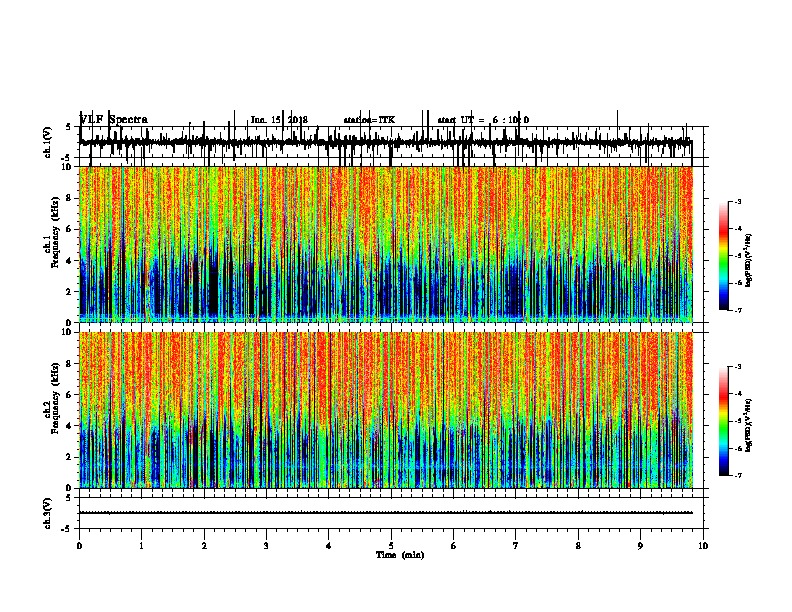The width and height of the screenshot is (792, 612).
Task: Click the ch.1 color bar log(PSD) label
Action: coord(749,260)
